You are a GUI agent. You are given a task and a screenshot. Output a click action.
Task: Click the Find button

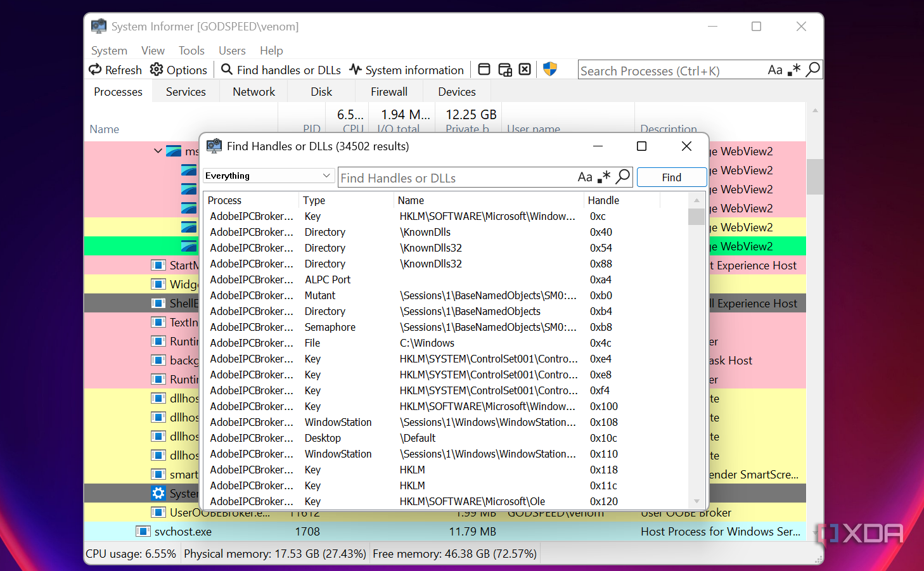click(x=672, y=177)
